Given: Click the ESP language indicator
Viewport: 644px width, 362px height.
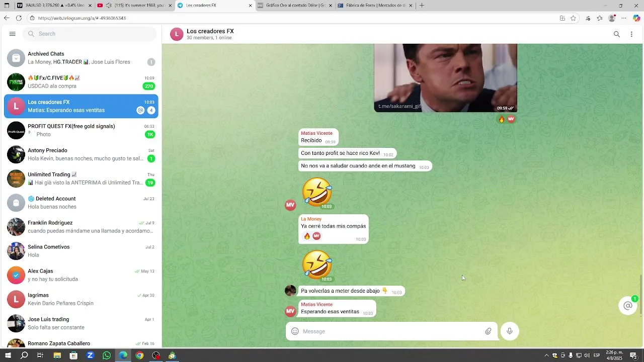Looking at the screenshot, I should coord(597,355).
